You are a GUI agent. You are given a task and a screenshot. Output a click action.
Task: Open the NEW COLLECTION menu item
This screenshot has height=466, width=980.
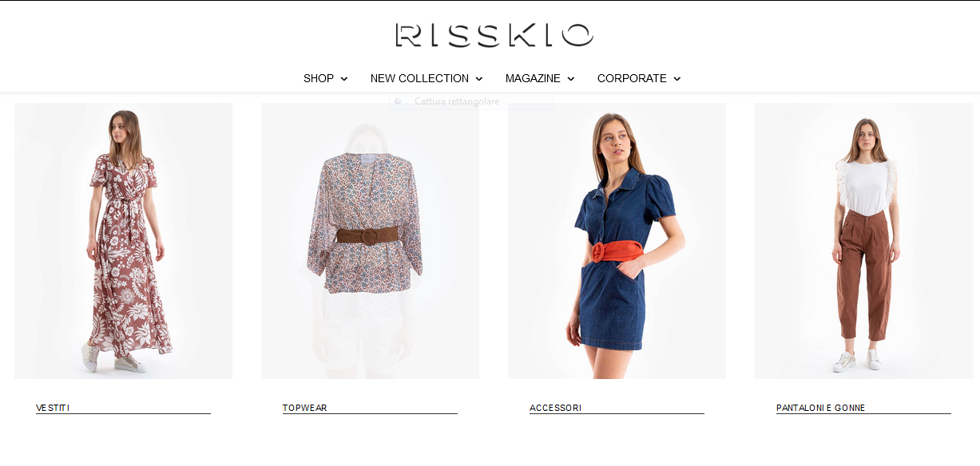419,78
